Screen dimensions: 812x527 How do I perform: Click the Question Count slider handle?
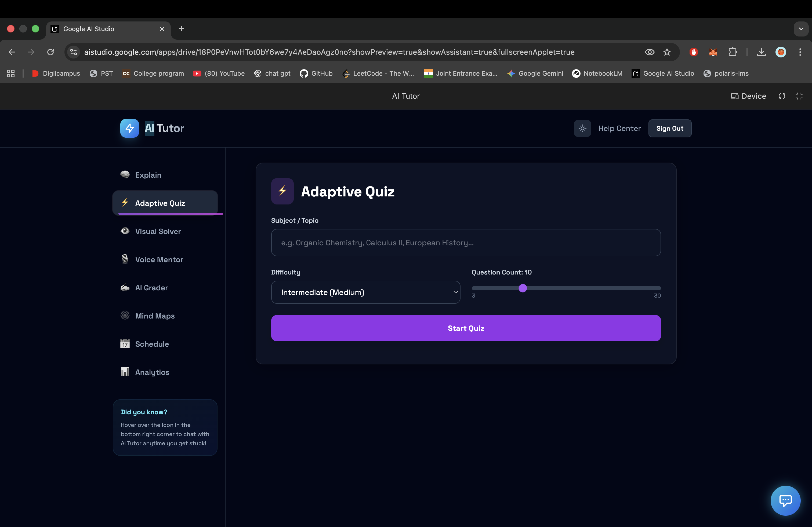tap(522, 288)
